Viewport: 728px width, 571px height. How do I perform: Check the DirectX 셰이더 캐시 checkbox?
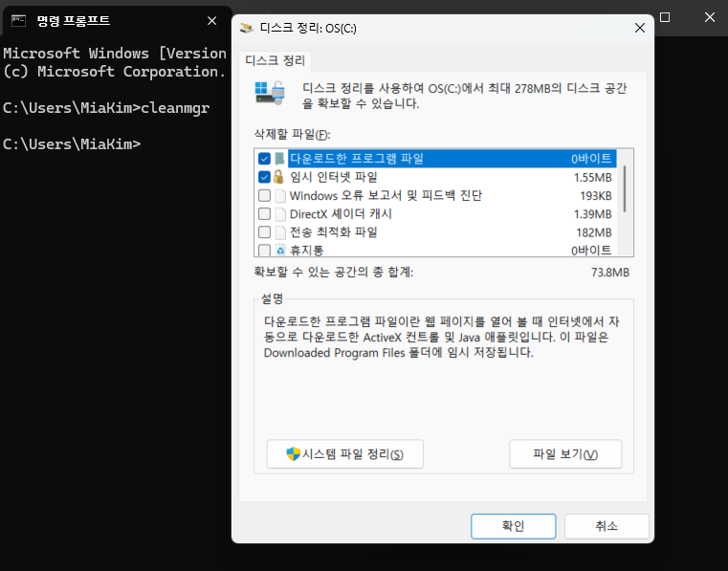pyautogui.click(x=264, y=214)
